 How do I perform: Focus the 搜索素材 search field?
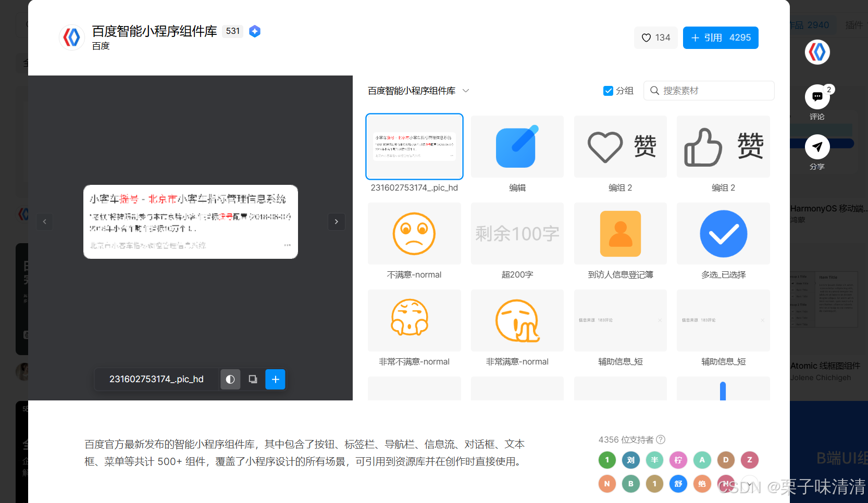click(709, 91)
